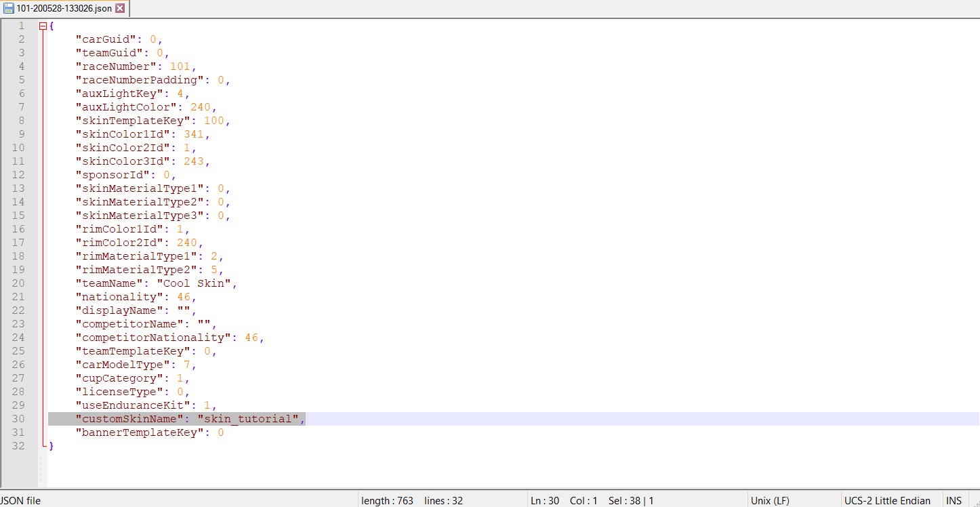Toggle INS insert mode in the status bar
The height and width of the screenshot is (507, 980).
click(954, 500)
